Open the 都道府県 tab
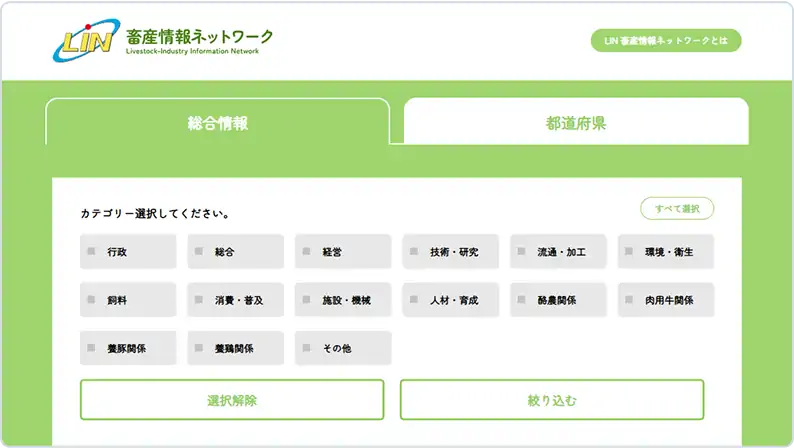Image resolution: width=794 pixels, height=448 pixels. click(x=576, y=123)
